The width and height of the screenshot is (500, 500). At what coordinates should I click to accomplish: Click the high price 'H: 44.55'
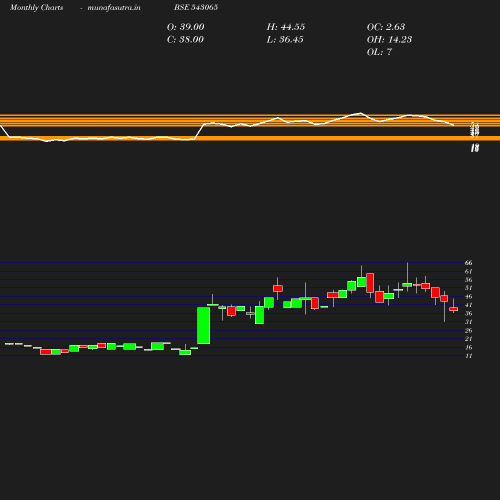coord(286,27)
